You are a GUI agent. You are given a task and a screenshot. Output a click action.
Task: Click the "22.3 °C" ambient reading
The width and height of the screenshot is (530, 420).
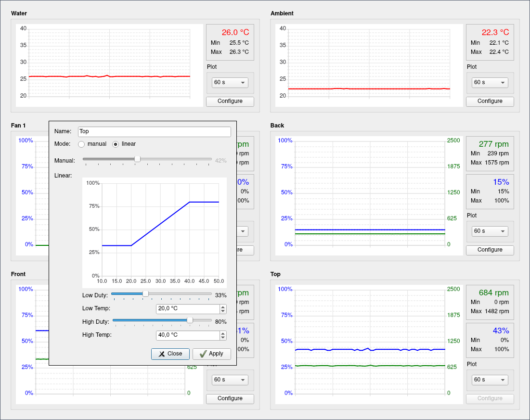point(495,32)
